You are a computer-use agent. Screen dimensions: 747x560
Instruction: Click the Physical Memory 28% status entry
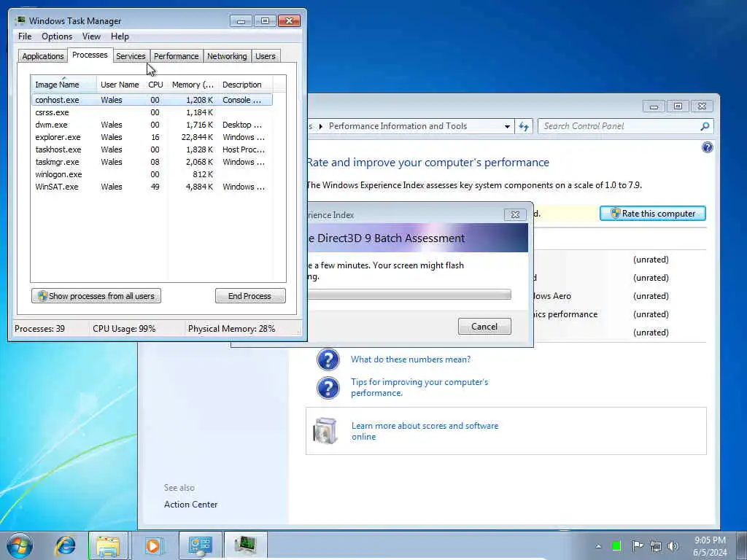point(231,329)
